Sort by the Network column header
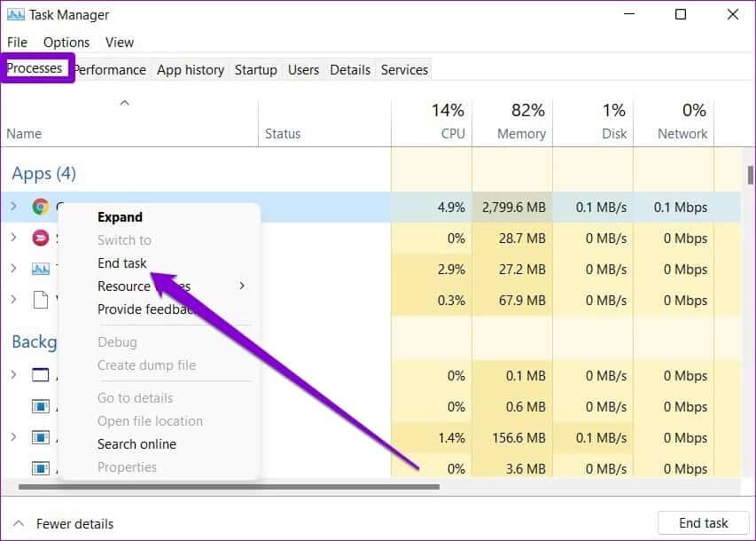The image size is (756, 541). pyautogui.click(x=682, y=134)
